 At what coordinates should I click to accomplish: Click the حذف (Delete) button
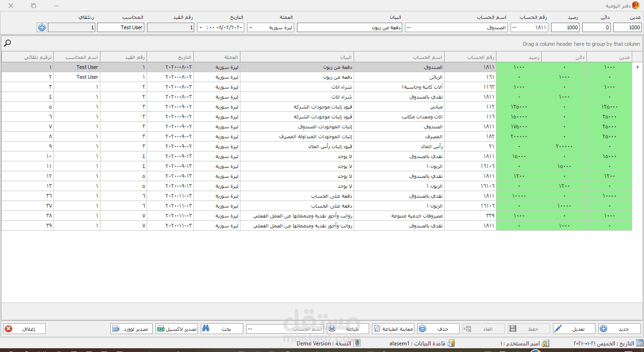click(438, 329)
